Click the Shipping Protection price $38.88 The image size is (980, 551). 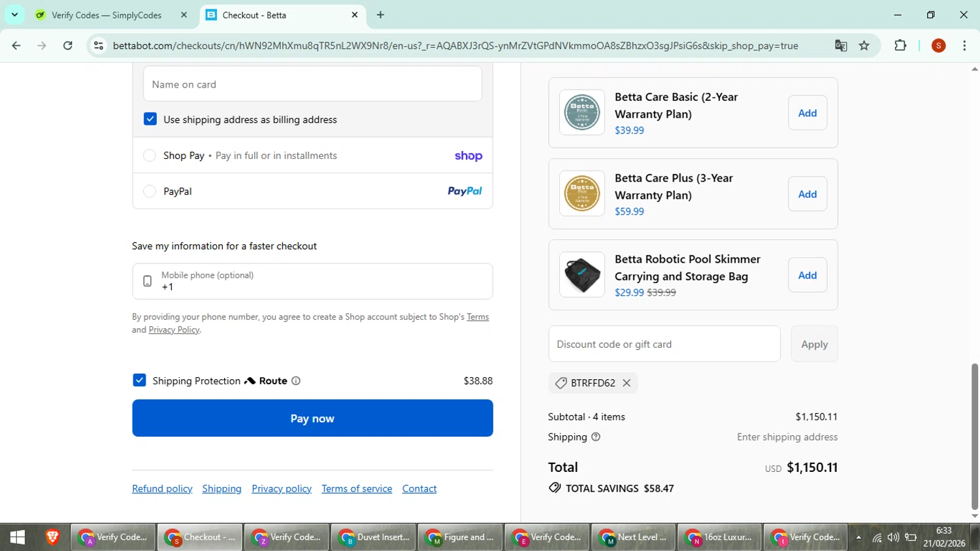(478, 380)
